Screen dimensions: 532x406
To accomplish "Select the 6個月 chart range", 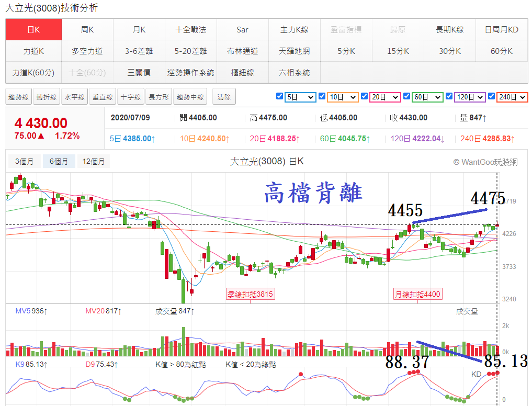I will click(59, 161).
